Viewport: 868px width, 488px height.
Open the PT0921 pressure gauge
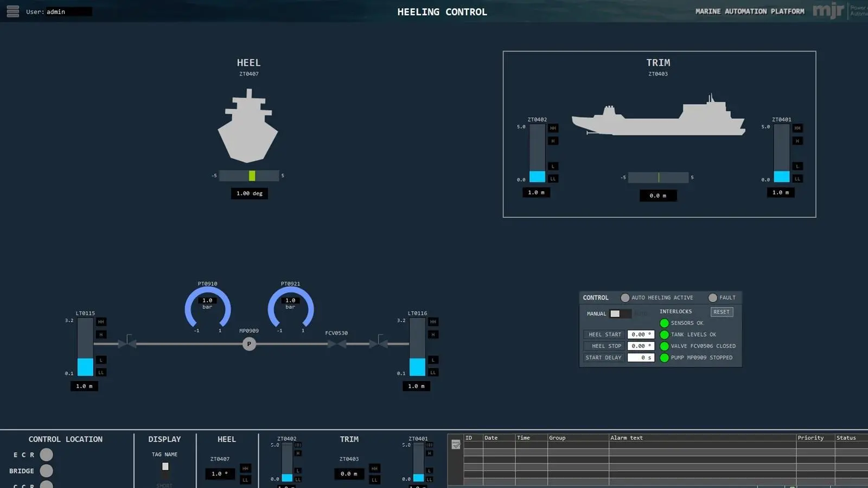(x=291, y=307)
